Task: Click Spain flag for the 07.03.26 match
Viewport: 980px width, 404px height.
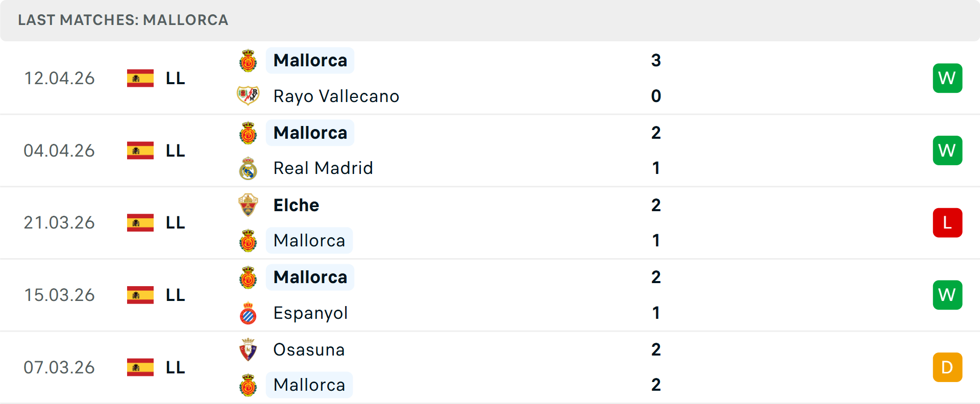Action: (x=140, y=367)
